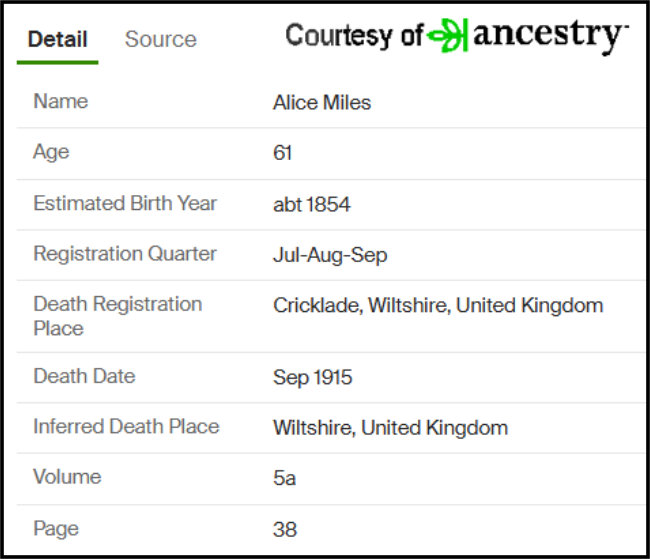Click the age value 61

[x=283, y=153]
